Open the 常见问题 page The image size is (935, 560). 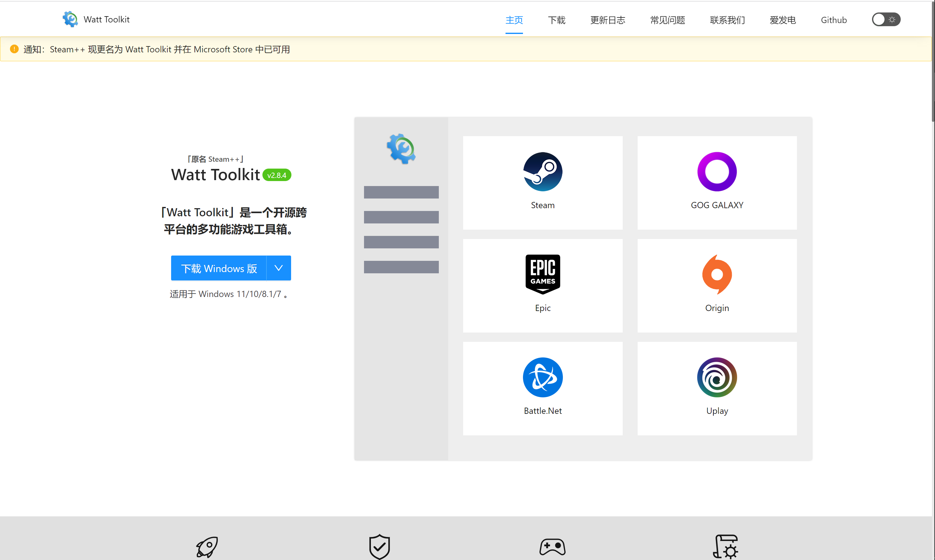pyautogui.click(x=667, y=20)
